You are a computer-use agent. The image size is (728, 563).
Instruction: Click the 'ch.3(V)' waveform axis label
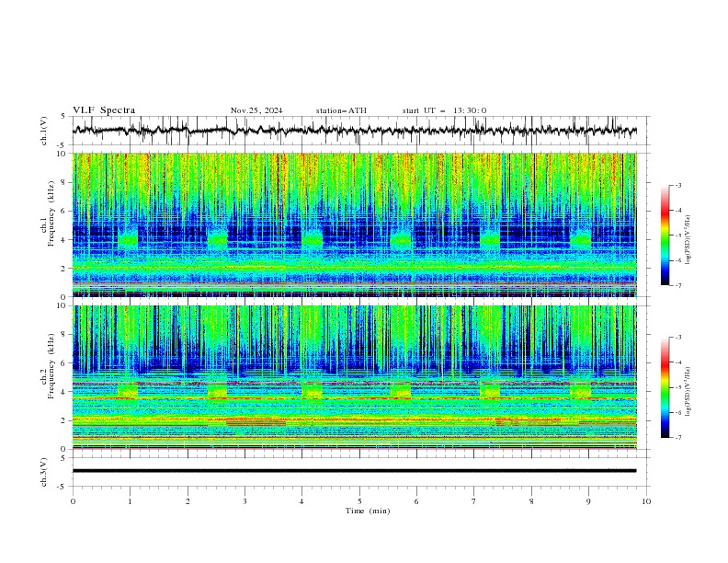[x=44, y=472]
